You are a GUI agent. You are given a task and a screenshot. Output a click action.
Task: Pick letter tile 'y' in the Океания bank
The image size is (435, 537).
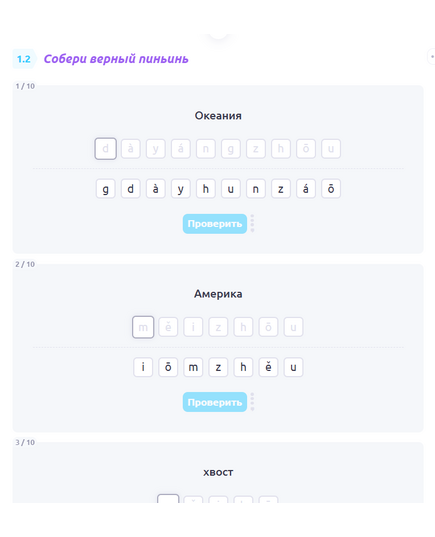pos(181,189)
